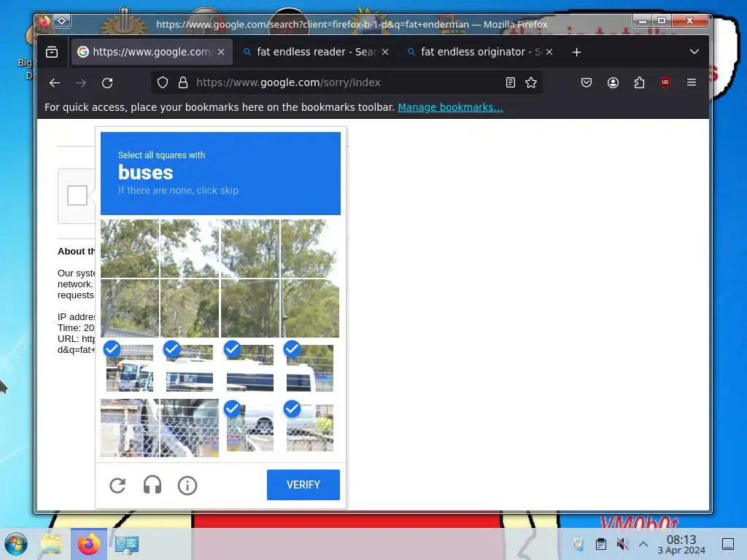The width and height of the screenshot is (747, 560).
Task: Open the Firefox View icon left of tabs
Action: tap(52, 52)
